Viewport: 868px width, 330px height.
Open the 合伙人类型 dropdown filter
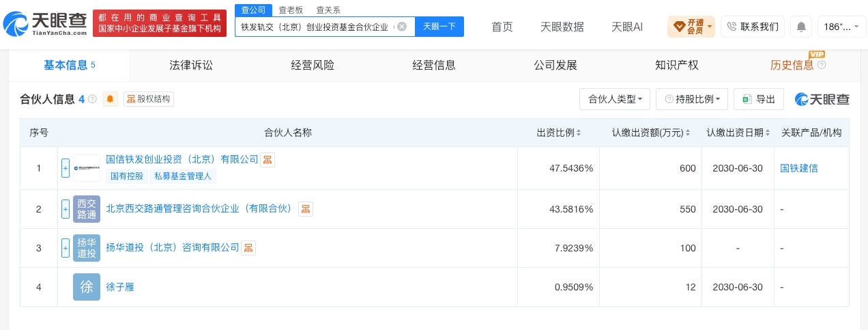615,99
